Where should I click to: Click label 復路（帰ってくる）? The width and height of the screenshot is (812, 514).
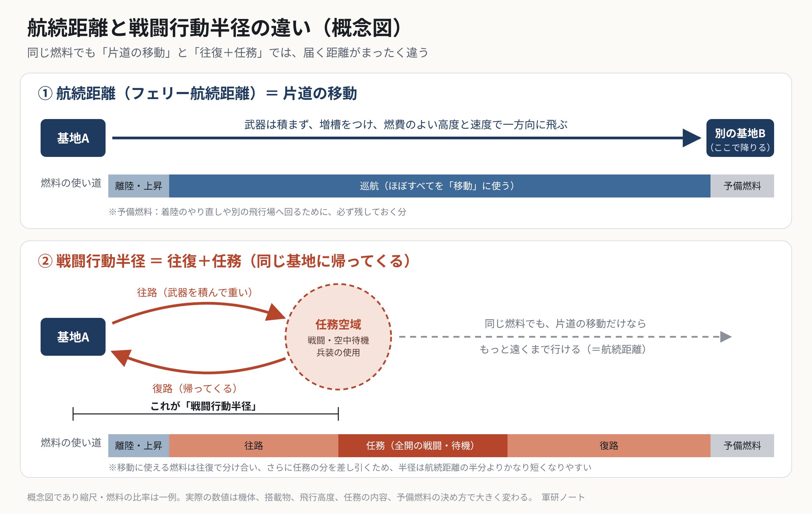coord(195,389)
